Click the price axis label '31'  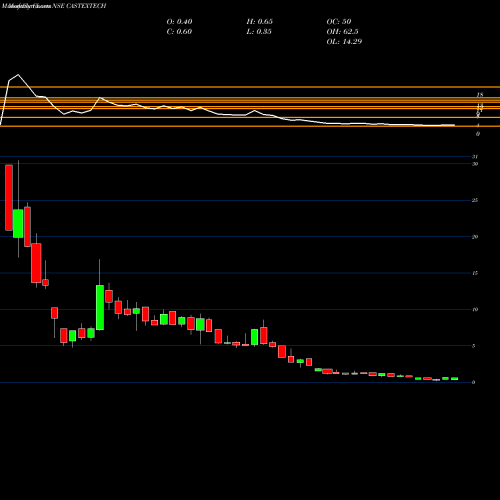[x=475, y=157]
